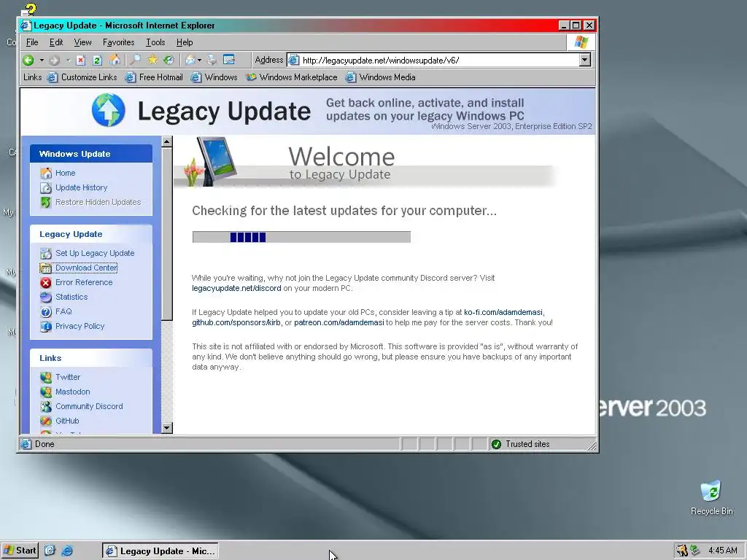Open the address bar dropdown list
Image resolution: width=747 pixels, height=560 pixels.
pyautogui.click(x=585, y=60)
